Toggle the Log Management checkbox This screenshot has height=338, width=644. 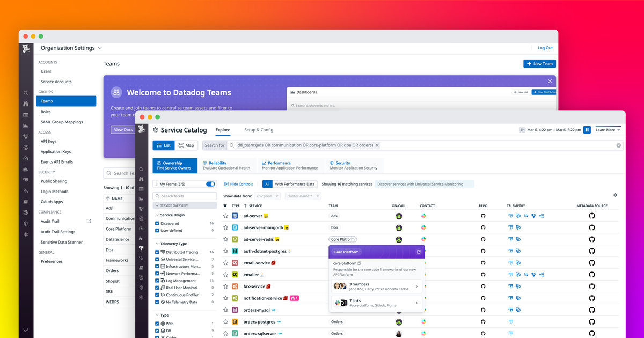[157, 281]
